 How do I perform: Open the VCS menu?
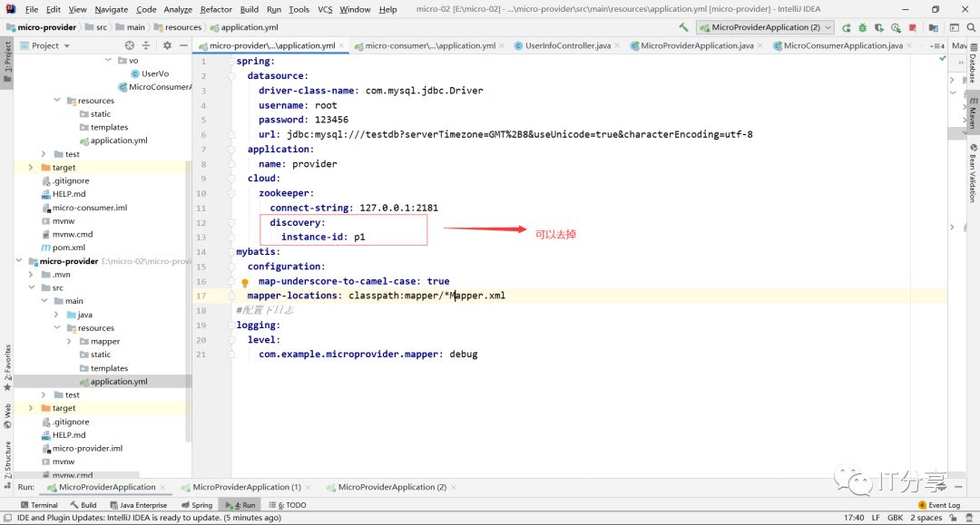click(x=325, y=9)
